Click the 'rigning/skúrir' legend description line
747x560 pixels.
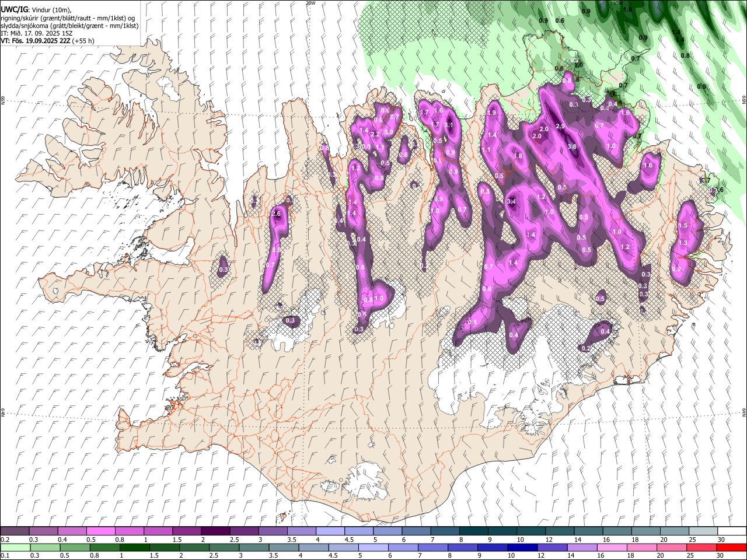(68, 18)
